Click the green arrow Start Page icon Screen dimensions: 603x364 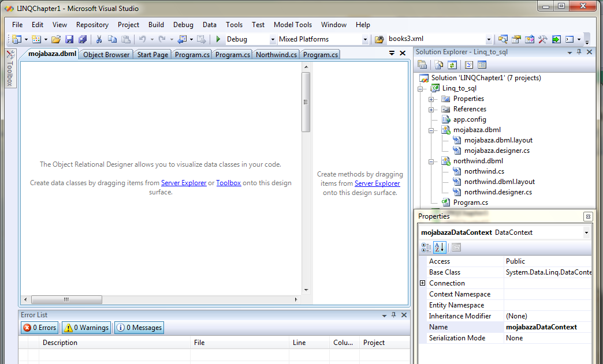pyautogui.click(x=556, y=39)
